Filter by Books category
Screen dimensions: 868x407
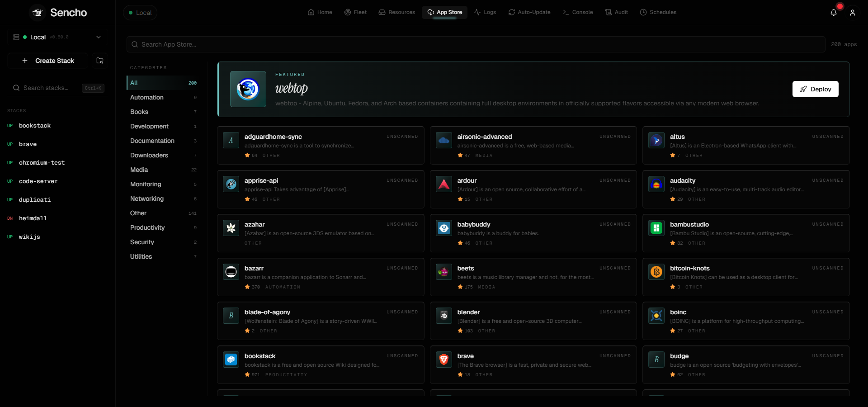click(x=164, y=112)
